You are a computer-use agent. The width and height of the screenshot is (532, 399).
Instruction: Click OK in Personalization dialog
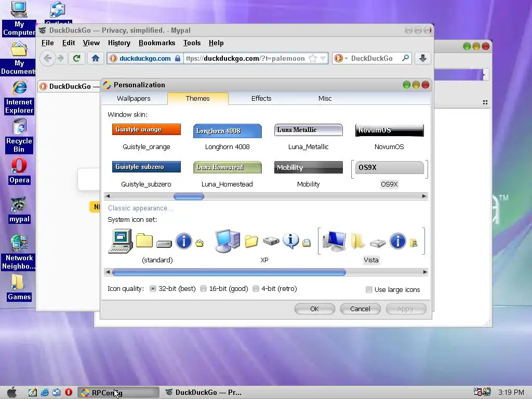314,309
